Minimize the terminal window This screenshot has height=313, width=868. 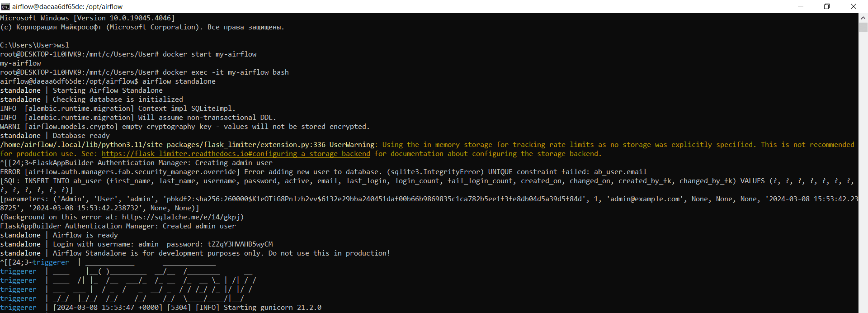point(801,6)
